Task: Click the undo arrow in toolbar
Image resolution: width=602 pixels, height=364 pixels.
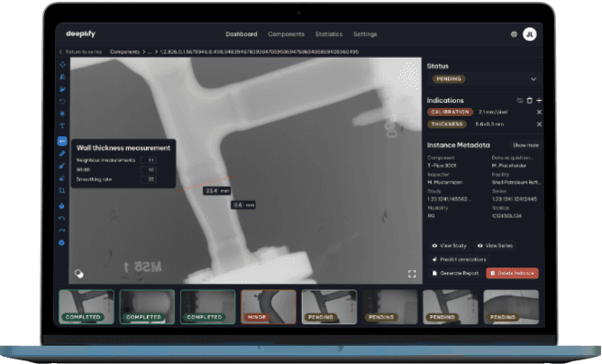Action: pyautogui.click(x=62, y=218)
